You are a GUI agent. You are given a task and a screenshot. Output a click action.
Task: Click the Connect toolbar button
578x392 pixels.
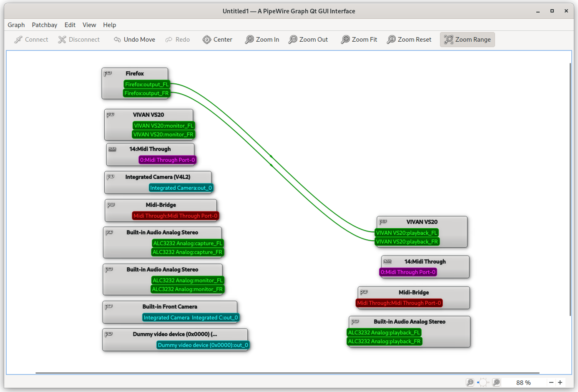31,40
